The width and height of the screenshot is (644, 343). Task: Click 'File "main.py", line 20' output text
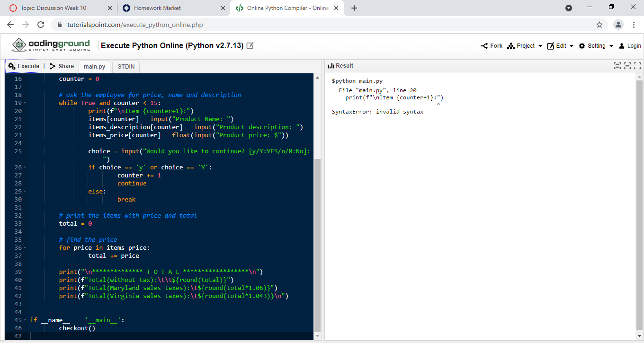(x=377, y=90)
